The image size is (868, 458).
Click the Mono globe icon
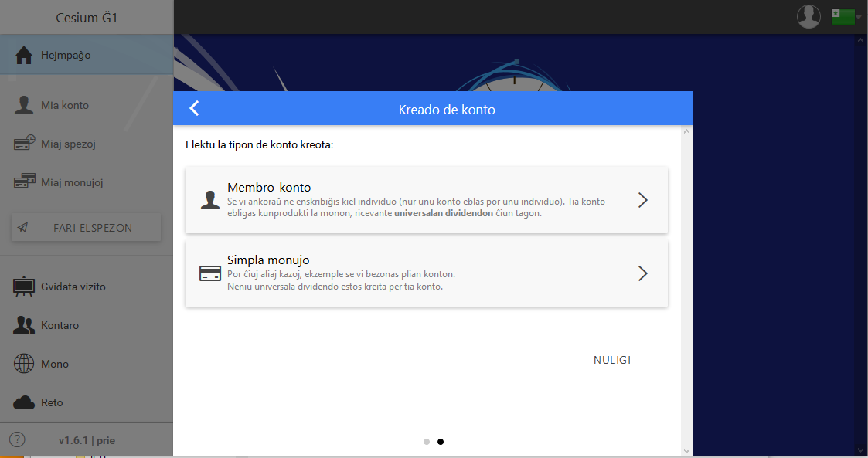pyautogui.click(x=24, y=364)
